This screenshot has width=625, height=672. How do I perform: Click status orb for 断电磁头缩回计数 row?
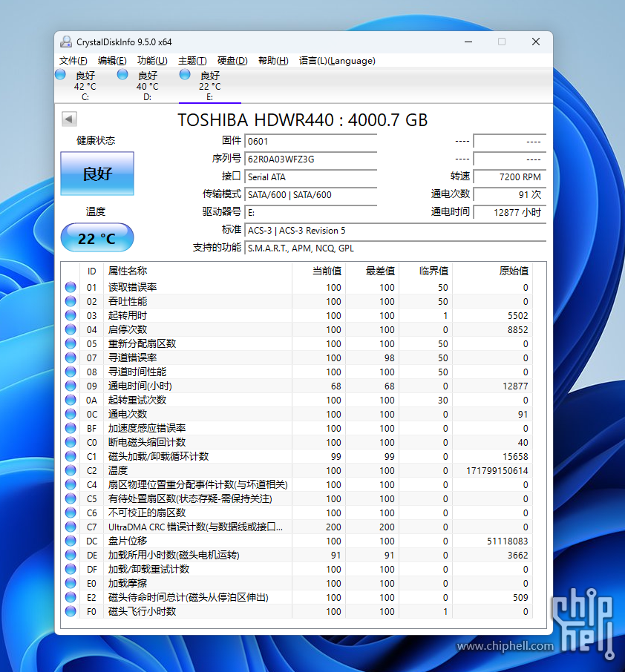pos(71,442)
